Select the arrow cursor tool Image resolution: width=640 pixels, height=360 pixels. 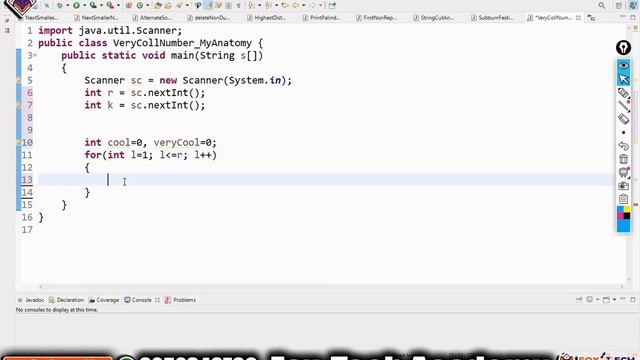[x=623, y=79]
